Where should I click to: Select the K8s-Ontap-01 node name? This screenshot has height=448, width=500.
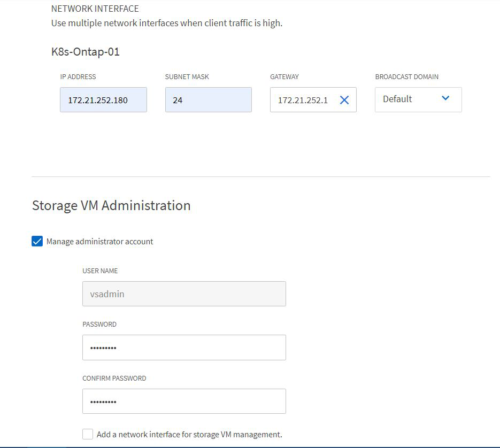85,52
